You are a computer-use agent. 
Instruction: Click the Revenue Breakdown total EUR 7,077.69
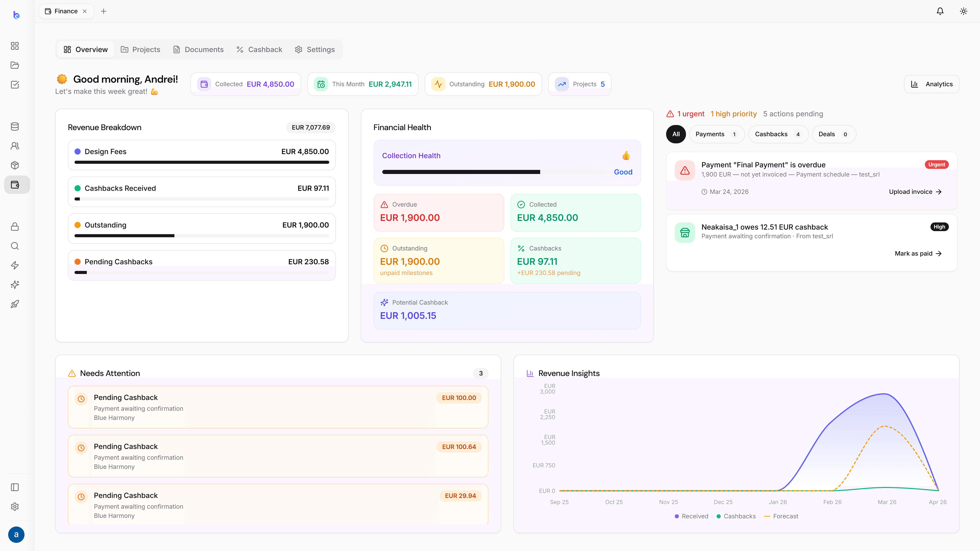(x=311, y=127)
